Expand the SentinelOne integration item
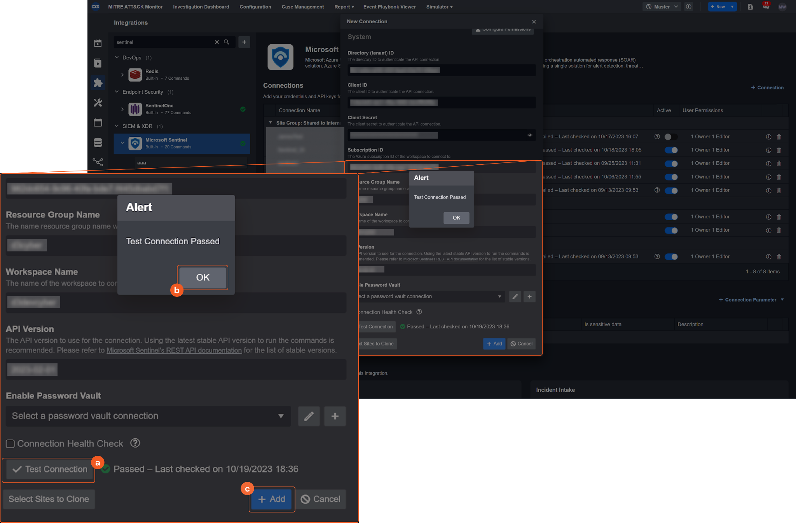 point(122,109)
